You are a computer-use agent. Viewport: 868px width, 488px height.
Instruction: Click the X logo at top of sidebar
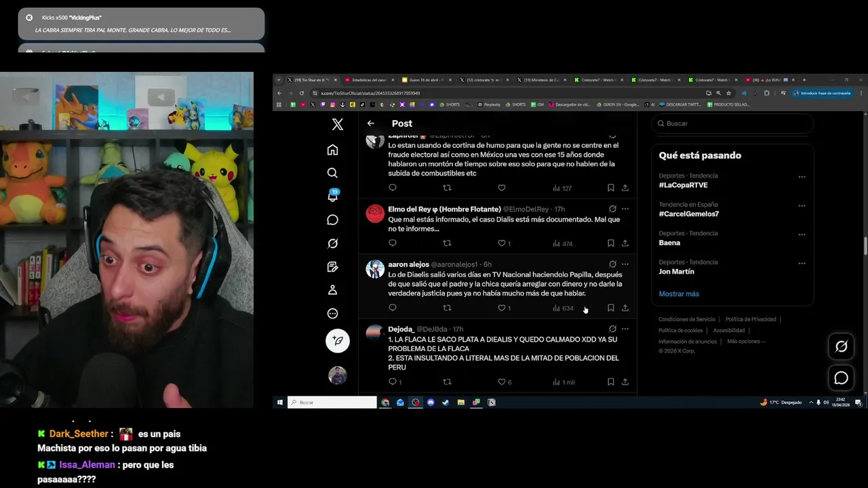click(x=337, y=124)
